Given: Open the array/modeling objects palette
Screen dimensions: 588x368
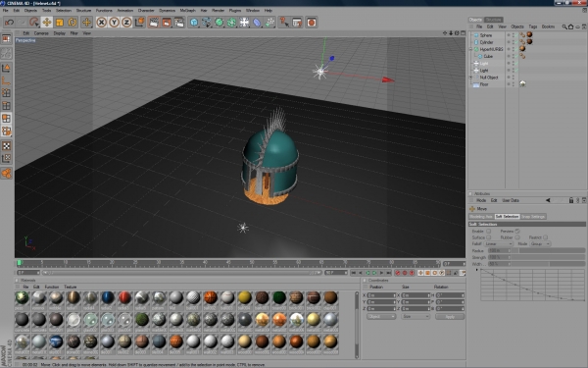Looking at the screenshot, I should coord(231,23).
